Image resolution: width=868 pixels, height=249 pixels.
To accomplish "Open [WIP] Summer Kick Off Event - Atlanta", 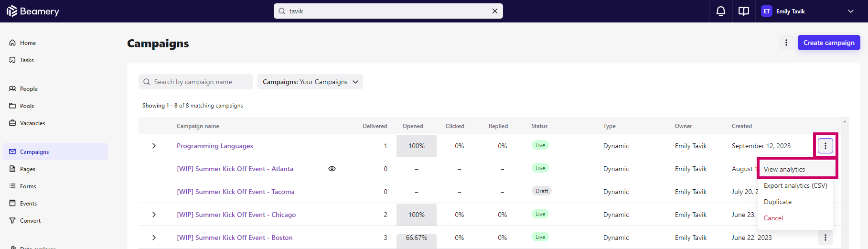I will point(235,169).
